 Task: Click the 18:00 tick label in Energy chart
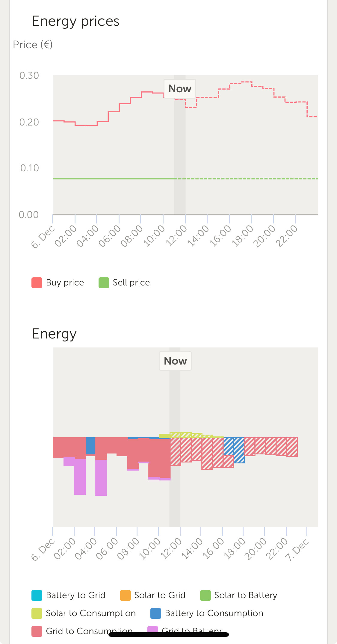235,549
